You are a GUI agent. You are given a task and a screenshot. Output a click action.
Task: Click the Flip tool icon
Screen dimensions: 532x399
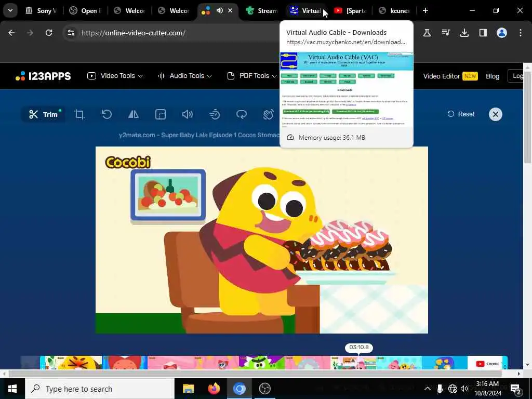click(x=134, y=114)
